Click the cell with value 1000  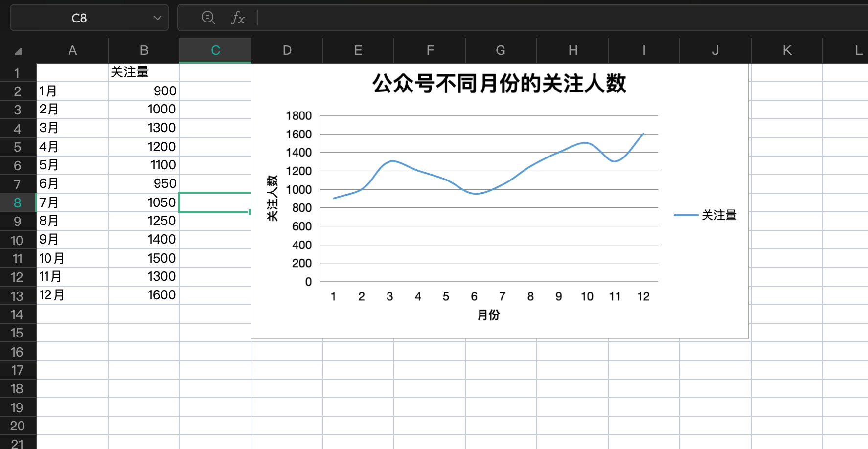pyautogui.click(x=144, y=110)
